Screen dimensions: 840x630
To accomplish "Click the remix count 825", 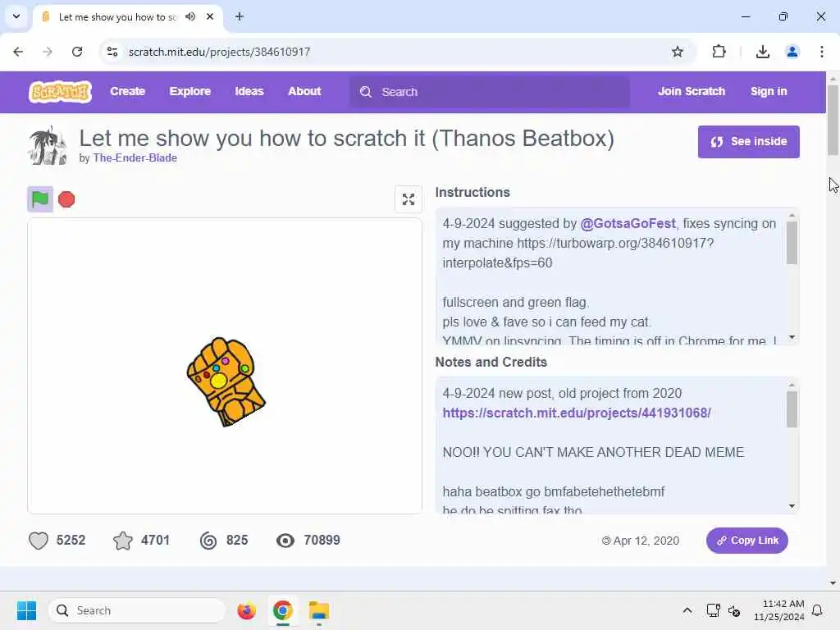I will [237, 540].
